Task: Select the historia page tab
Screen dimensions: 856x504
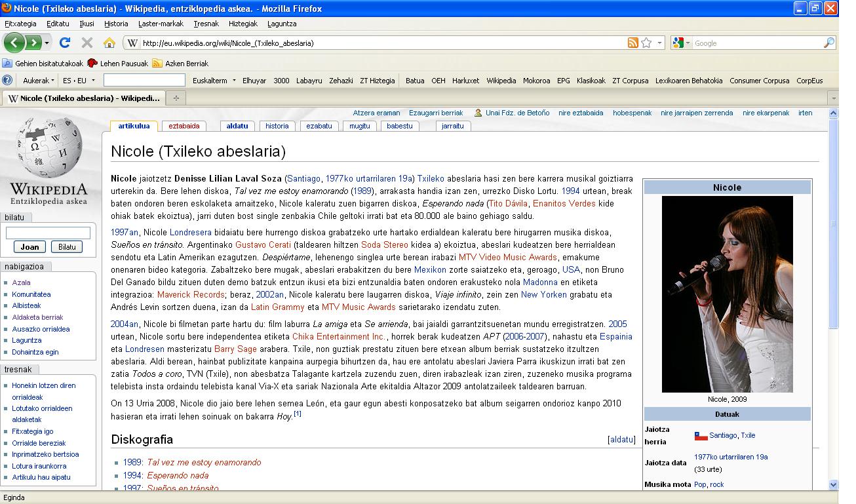Action: 277,126
